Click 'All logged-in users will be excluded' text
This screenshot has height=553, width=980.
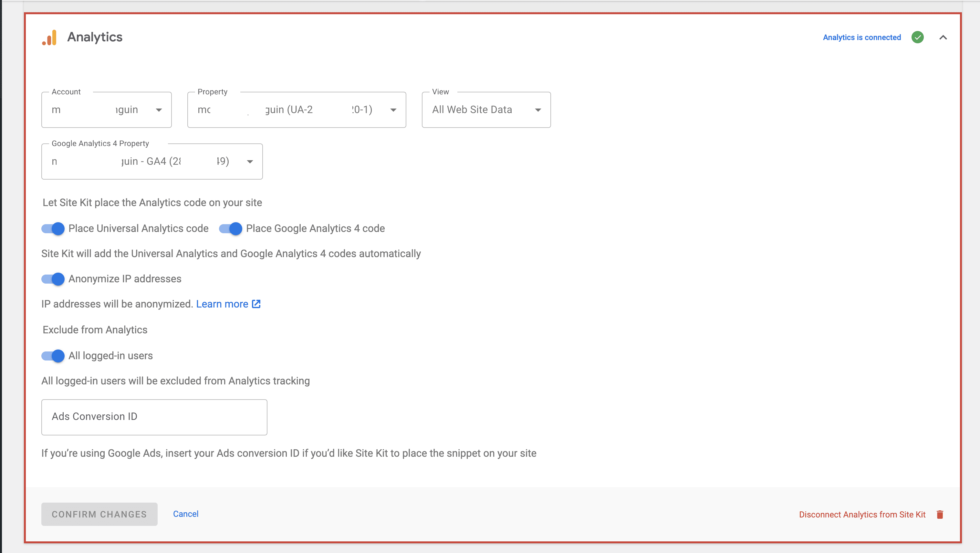click(x=175, y=381)
